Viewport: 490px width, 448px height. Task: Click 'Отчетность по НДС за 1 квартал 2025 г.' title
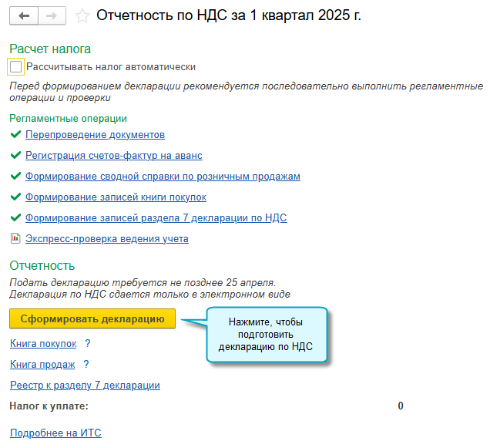[229, 15]
